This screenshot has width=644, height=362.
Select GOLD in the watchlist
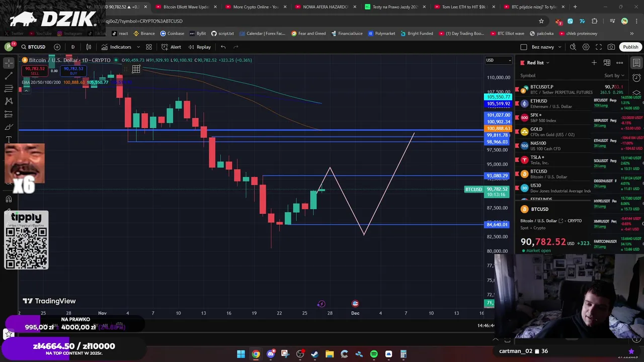pyautogui.click(x=553, y=132)
